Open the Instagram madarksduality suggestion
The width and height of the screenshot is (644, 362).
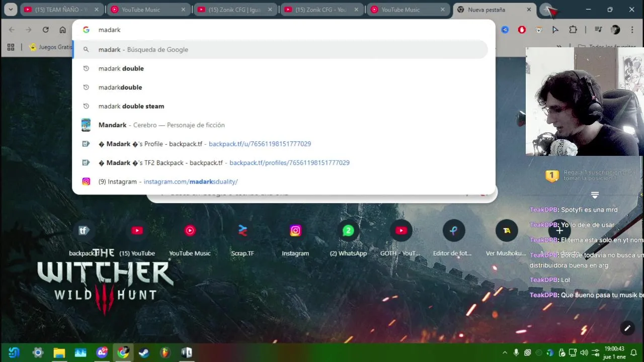280,182
